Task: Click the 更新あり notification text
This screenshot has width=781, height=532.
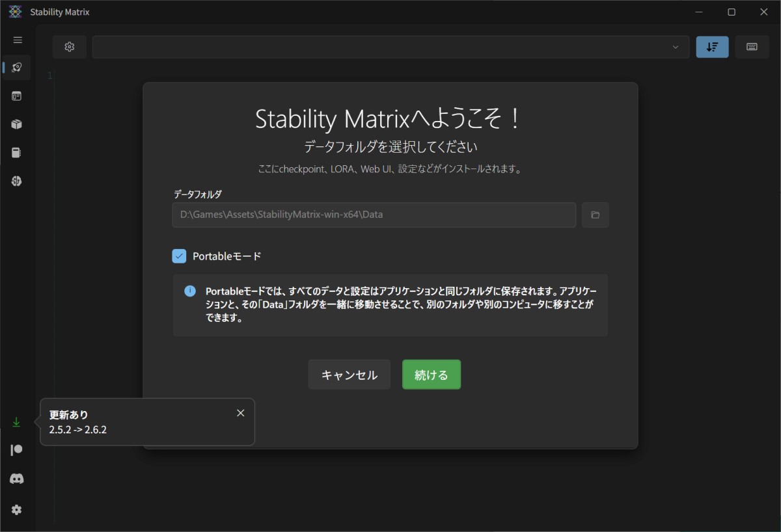Action: click(69, 415)
